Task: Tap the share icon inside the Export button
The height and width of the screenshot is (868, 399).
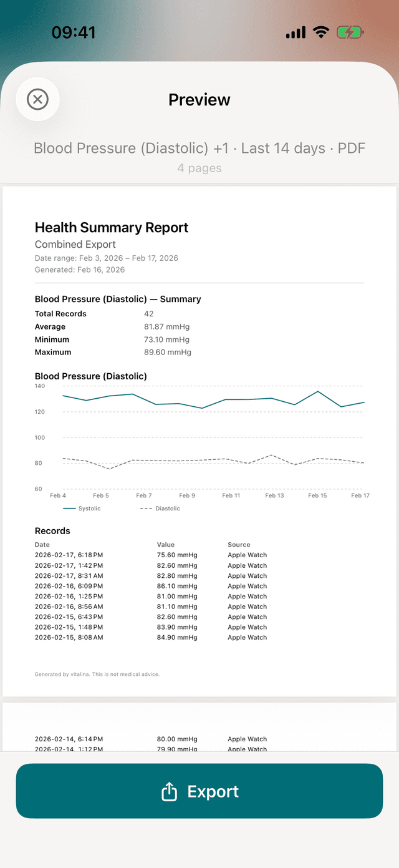Action: coord(169,791)
